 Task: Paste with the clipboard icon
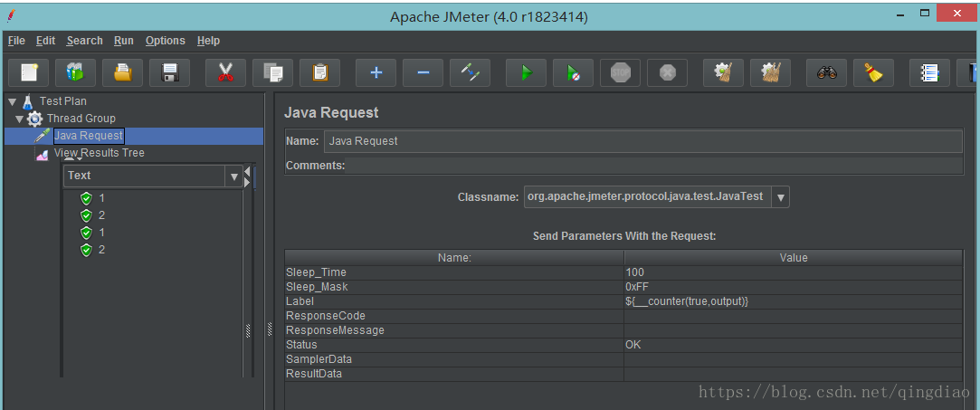319,73
